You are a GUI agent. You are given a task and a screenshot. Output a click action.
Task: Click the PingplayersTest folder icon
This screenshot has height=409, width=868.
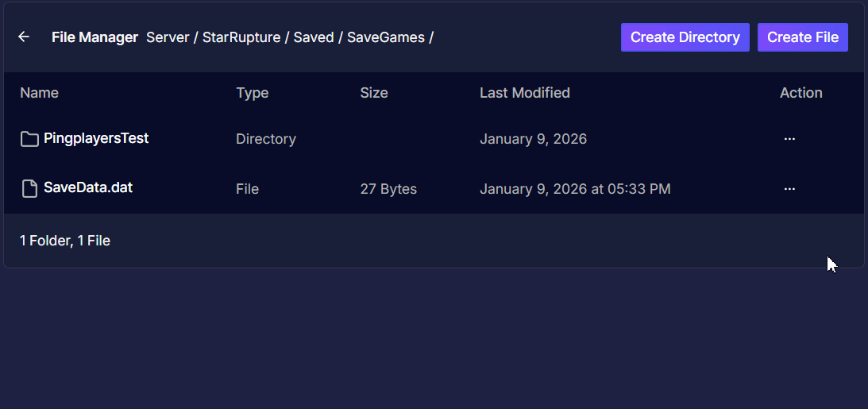pos(29,139)
